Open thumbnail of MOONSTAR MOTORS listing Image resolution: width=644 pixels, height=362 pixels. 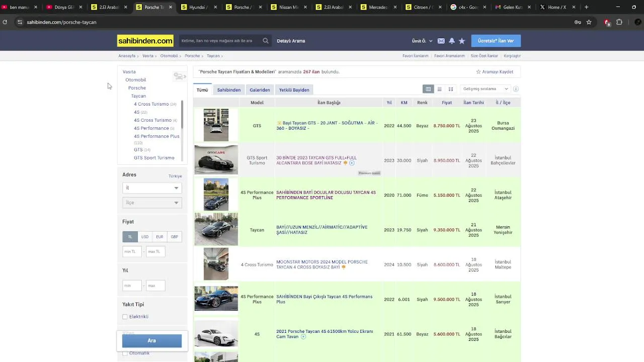[x=216, y=264]
